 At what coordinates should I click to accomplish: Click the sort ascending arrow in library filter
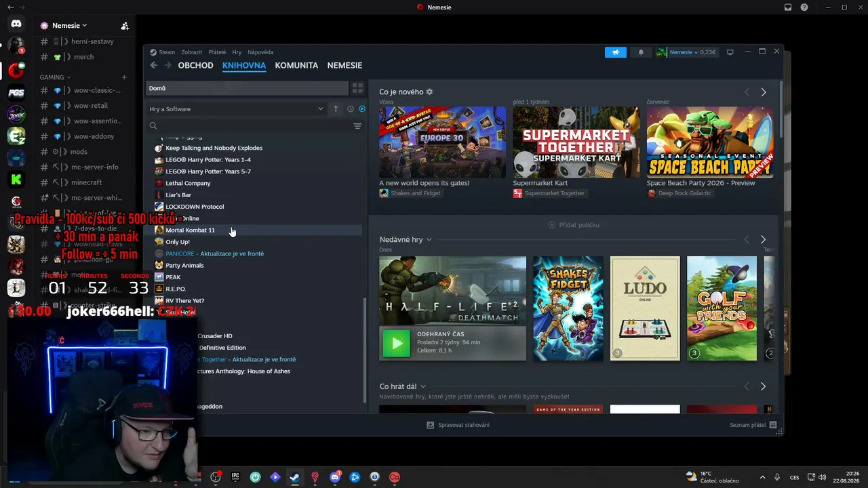pos(336,108)
